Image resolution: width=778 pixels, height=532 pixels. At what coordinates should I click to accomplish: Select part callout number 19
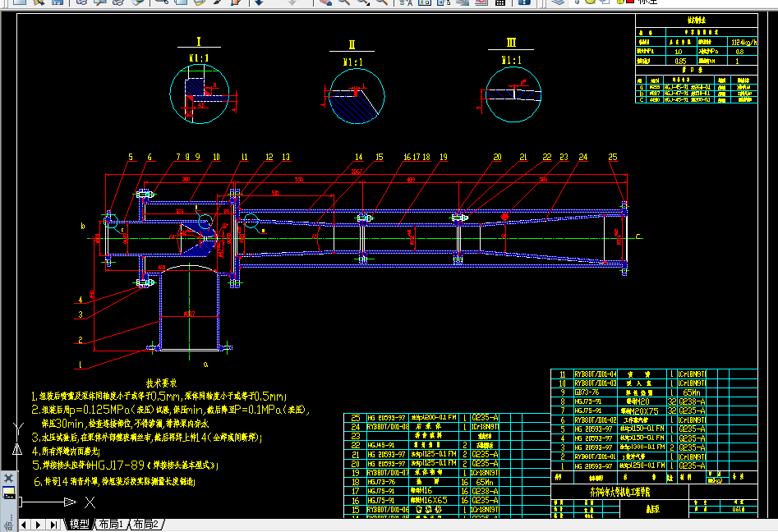tap(443, 157)
